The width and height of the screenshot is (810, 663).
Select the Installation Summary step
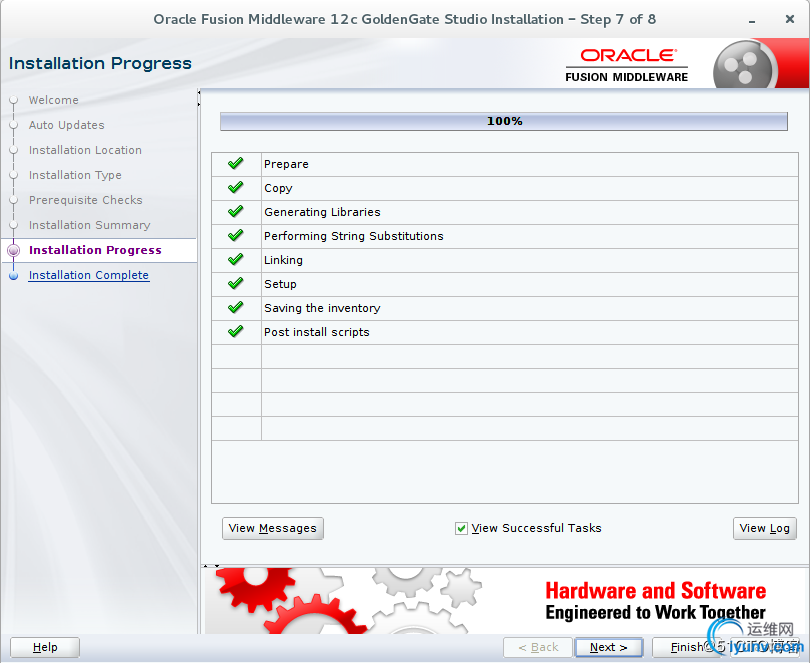[x=90, y=225]
